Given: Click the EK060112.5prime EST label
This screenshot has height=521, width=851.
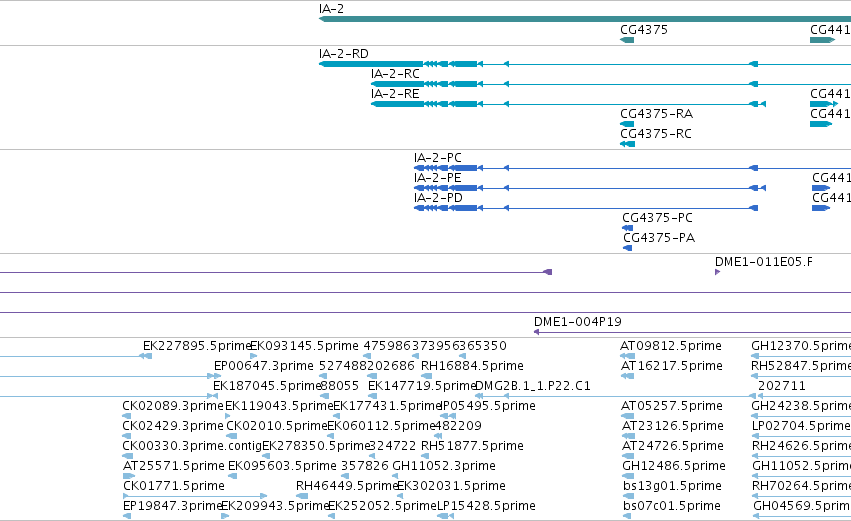Looking at the screenshot, I should (x=381, y=427).
